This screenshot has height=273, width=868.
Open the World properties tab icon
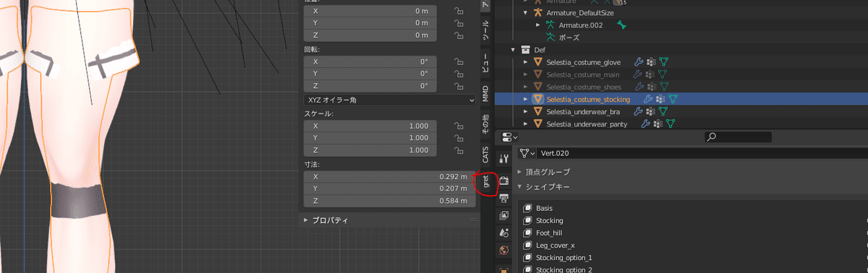tap(504, 250)
